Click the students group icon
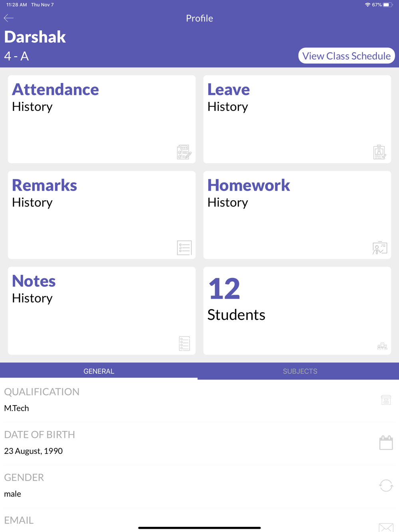Viewport: 399px width, 532px height. coord(382,346)
